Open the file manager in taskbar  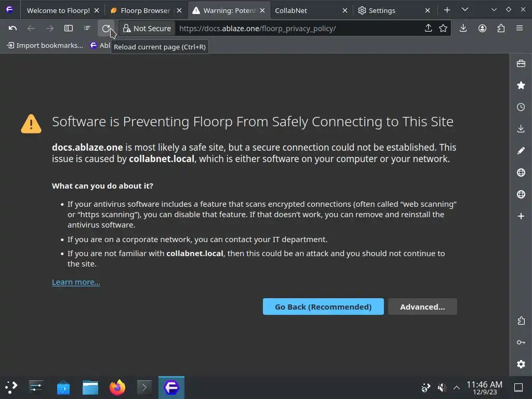[90, 387]
